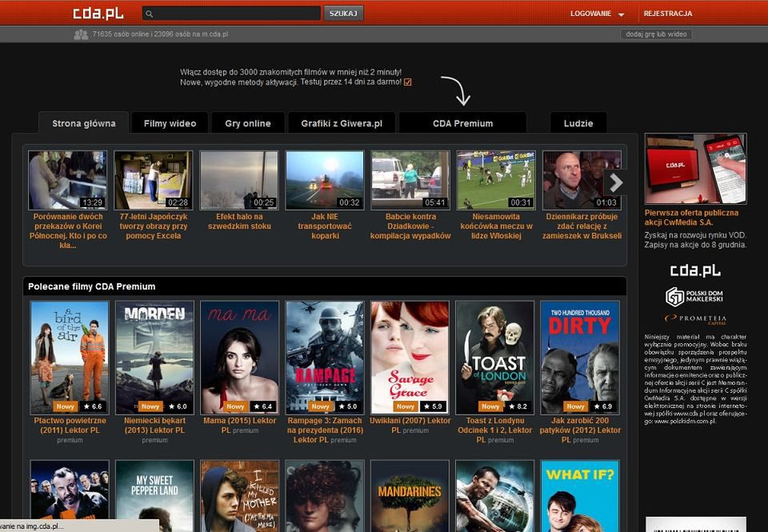This screenshot has height=532, width=768.
Task: Open journalist video thumbnail 01:03
Action: (582, 180)
